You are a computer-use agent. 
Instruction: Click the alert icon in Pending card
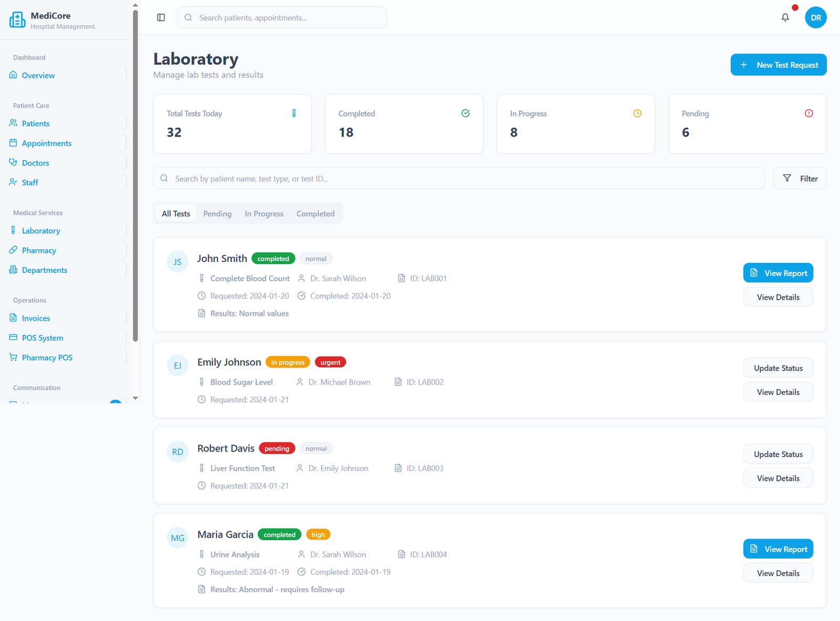pyautogui.click(x=808, y=113)
